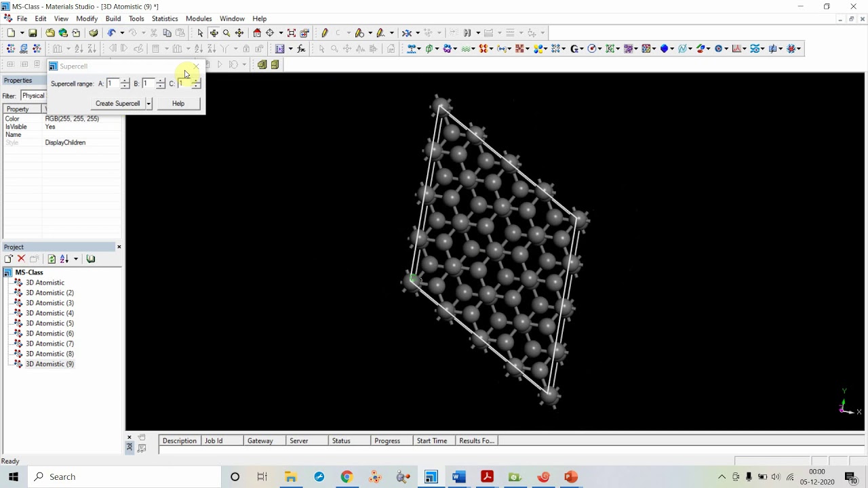Click the Supercell range A input field
This screenshot has height=488, width=868.
(113, 83)
